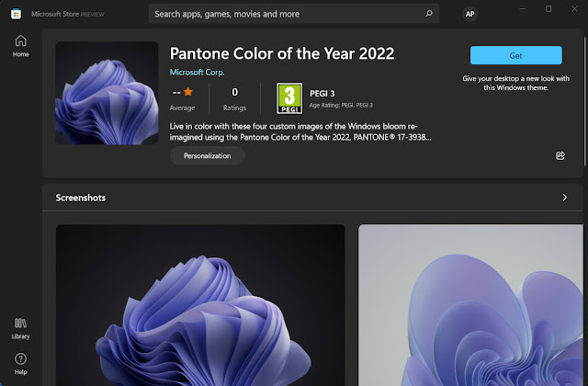
Task: Open the light bloom screenshot thumbnail
Action: pos(470,305)
